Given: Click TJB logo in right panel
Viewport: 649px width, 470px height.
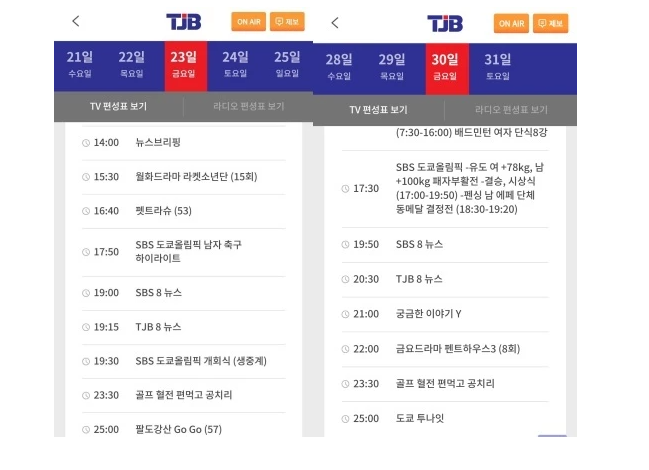Looking at the screenshot, I should click(445, 23).
